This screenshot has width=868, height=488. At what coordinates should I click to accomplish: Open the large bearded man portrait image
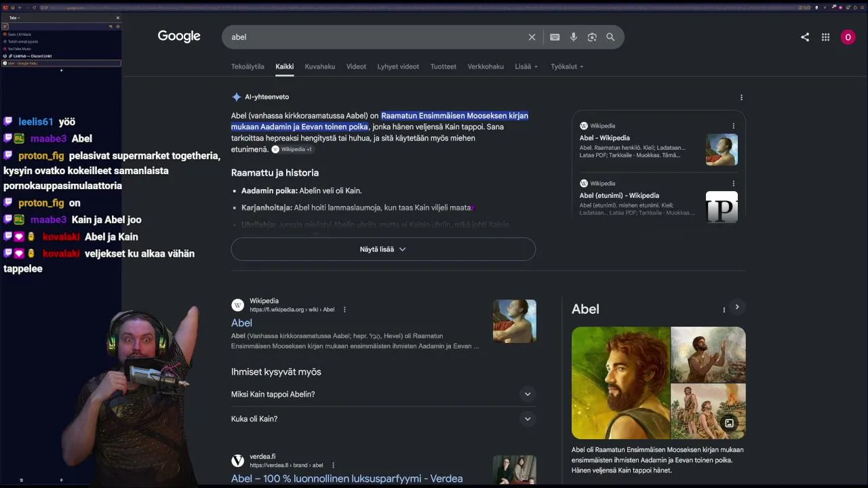coord(620,383)
